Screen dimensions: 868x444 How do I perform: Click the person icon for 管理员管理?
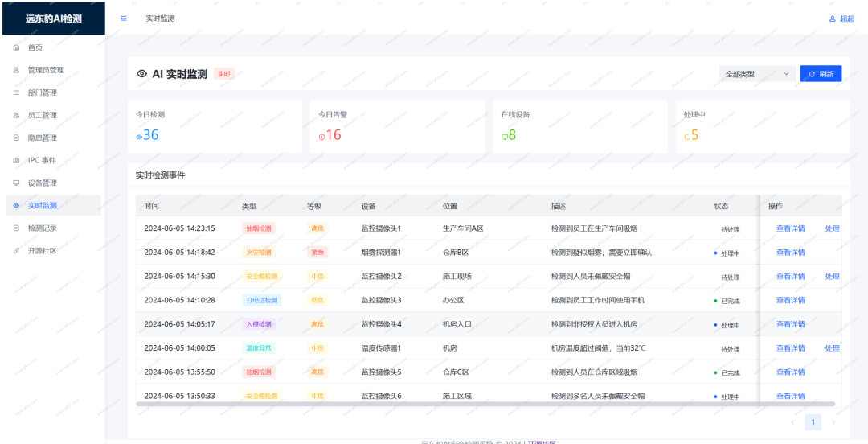[x=16, y=71]
